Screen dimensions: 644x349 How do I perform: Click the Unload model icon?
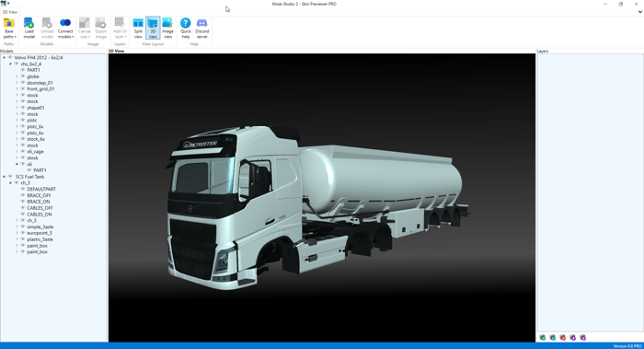(47, 23)
